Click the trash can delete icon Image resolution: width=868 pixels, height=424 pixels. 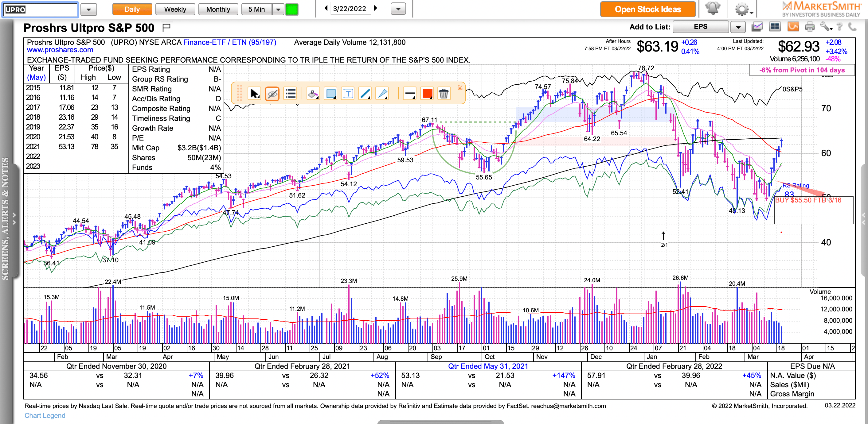click(444, 93)
